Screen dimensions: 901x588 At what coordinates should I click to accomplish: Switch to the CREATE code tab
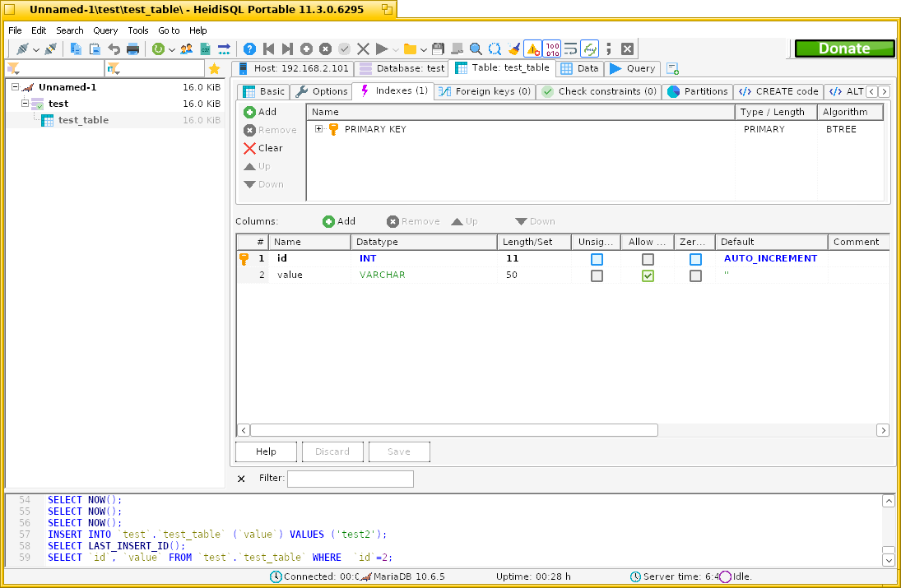(x=778, y=91)
